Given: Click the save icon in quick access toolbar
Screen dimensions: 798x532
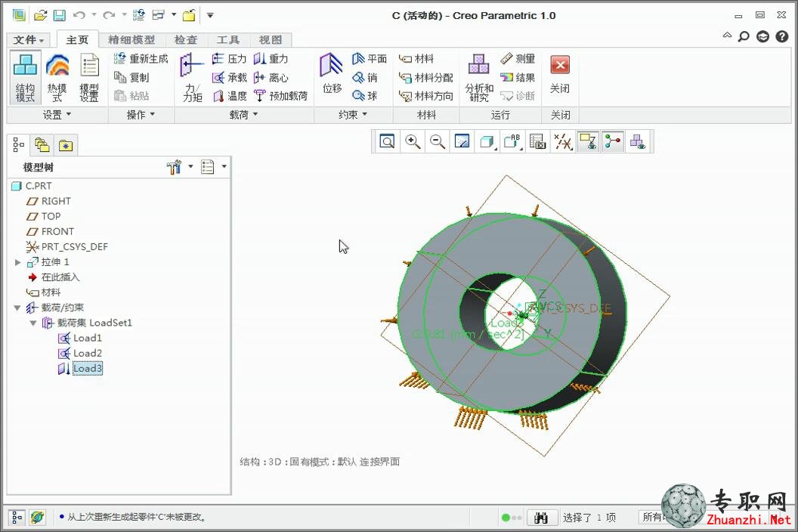Looking at the screenshot, I should coord(60,15).
